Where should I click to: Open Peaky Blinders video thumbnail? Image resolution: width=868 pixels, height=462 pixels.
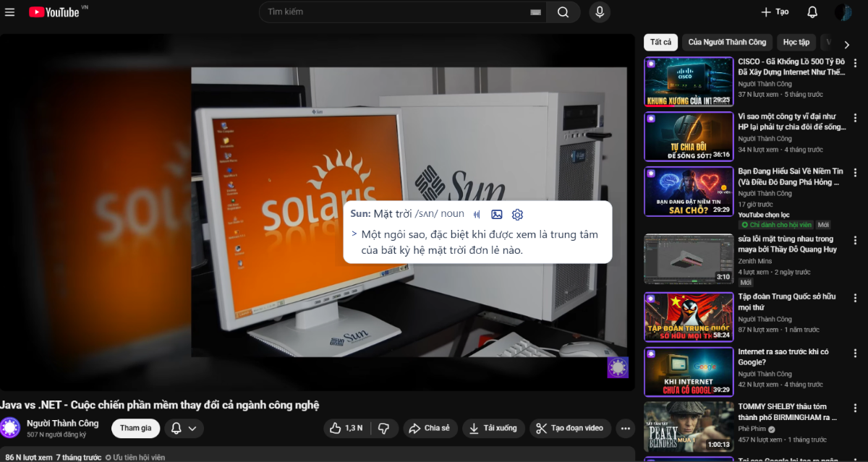[x=689, y=426]
